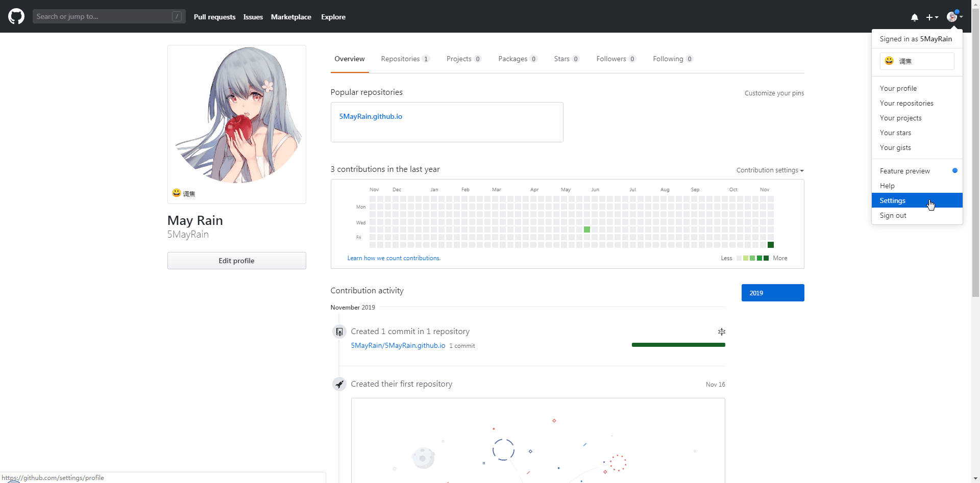Expand the plus create-new menu

pos(932,17)
